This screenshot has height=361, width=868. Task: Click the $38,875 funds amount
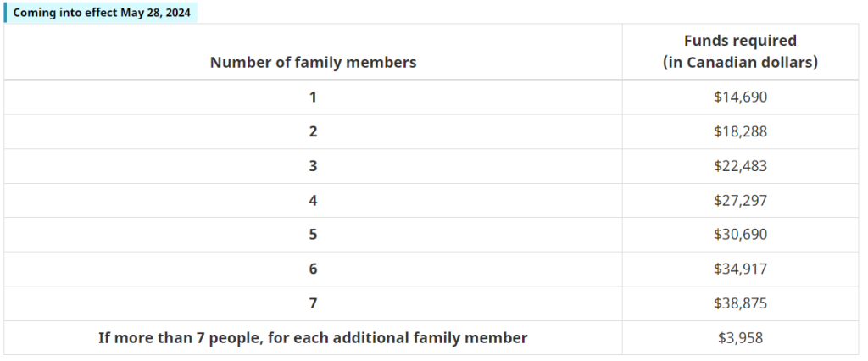[740, 303]
